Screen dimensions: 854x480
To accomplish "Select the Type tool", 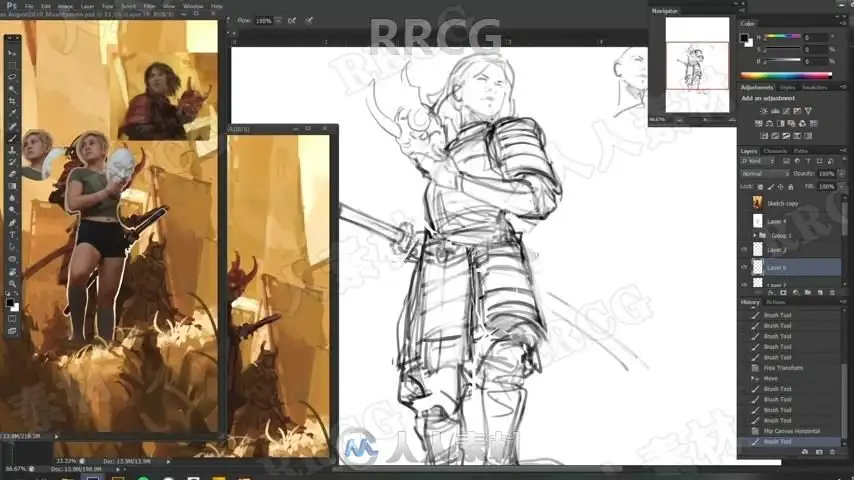I will [12, 235].
